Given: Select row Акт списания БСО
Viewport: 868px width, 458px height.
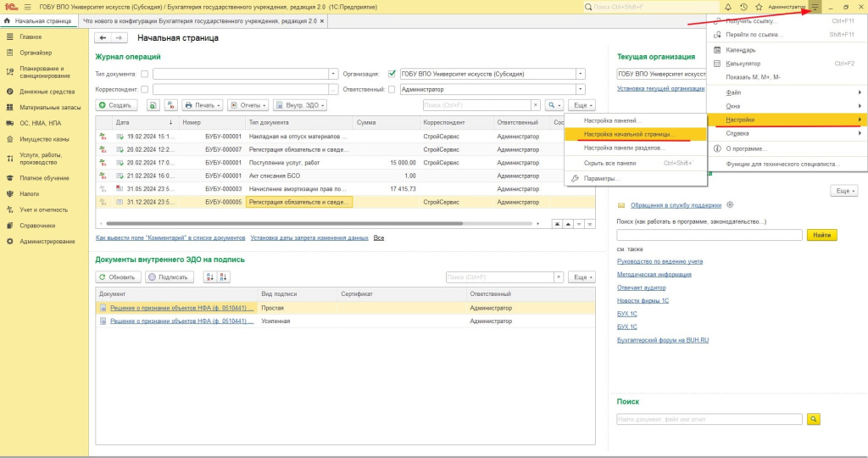Looking at the screenshot, I should [x=346, y=176].
